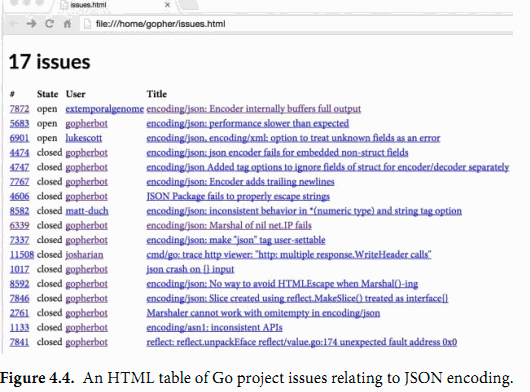Open 'json crash on {} input' issue link
The width and height of the screenshot is (530, 392).
tap(190, 269)
